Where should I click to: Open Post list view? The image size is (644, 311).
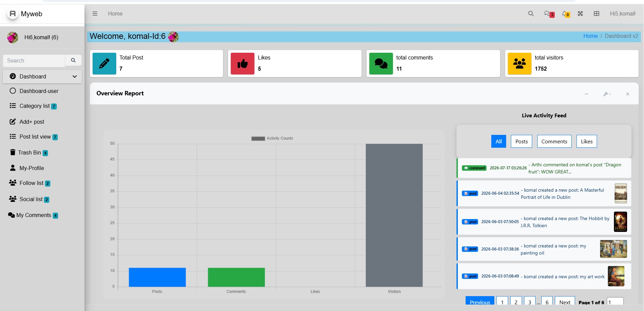39,137
